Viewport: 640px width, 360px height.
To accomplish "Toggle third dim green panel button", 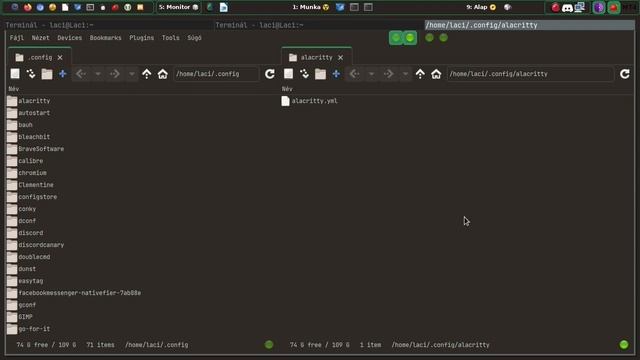I will pos(429,38).
